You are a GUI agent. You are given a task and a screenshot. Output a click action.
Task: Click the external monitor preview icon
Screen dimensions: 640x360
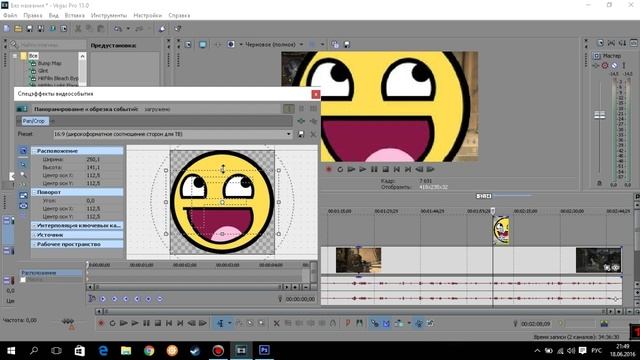[202, 44]
